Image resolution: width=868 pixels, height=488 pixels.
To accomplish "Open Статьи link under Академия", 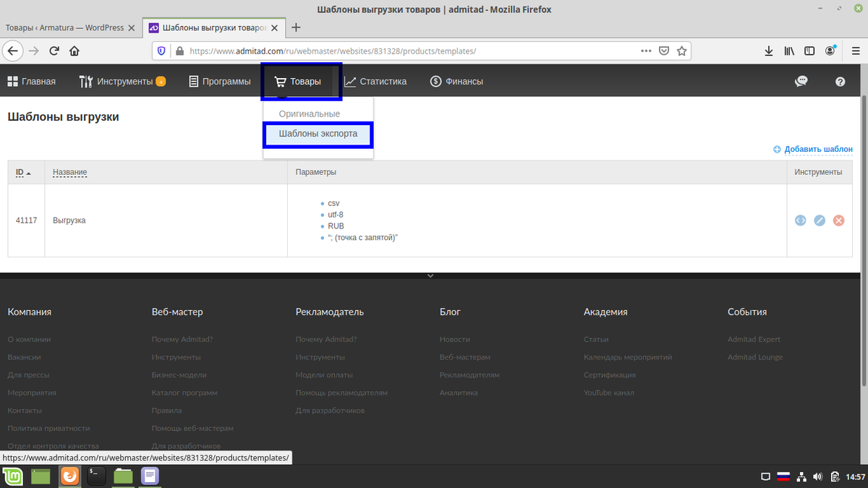I will 596,339.
